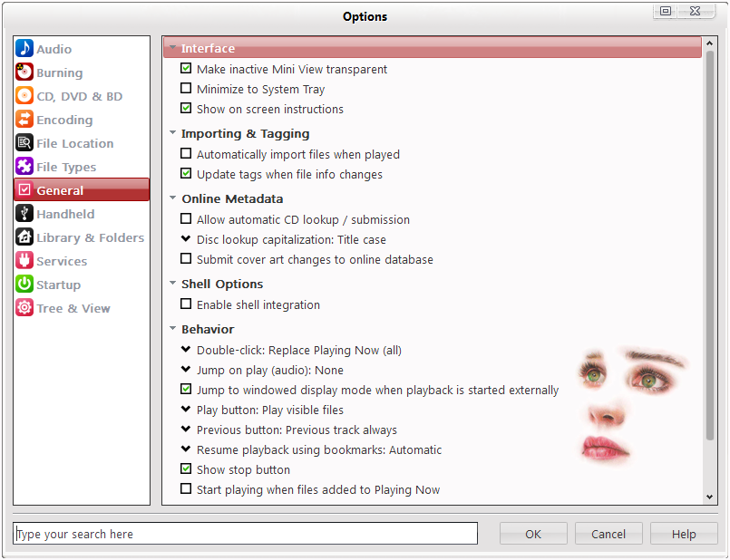Click the Startup power icon
This screenshot has height=560, width=730.
pos(24,285)
